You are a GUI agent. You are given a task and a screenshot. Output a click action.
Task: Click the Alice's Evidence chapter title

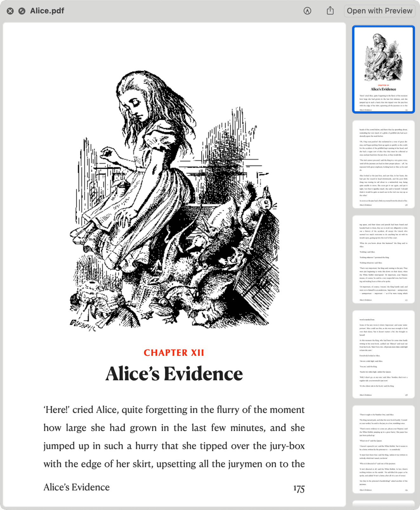coord(174,374)
